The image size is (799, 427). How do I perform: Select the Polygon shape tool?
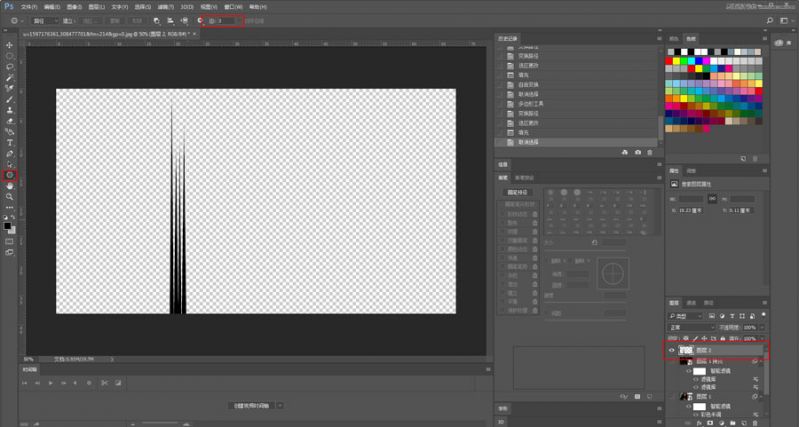(10, 175)
